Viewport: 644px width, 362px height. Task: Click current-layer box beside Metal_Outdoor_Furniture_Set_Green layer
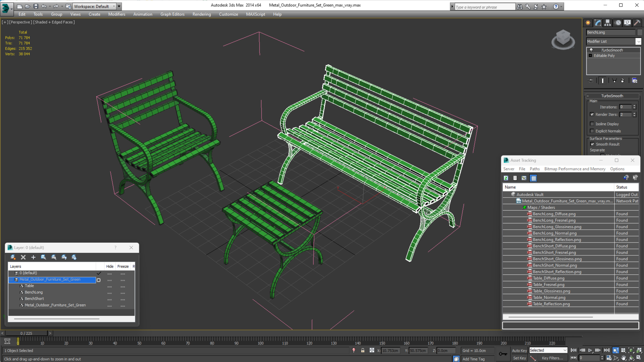tap(99, 280)
